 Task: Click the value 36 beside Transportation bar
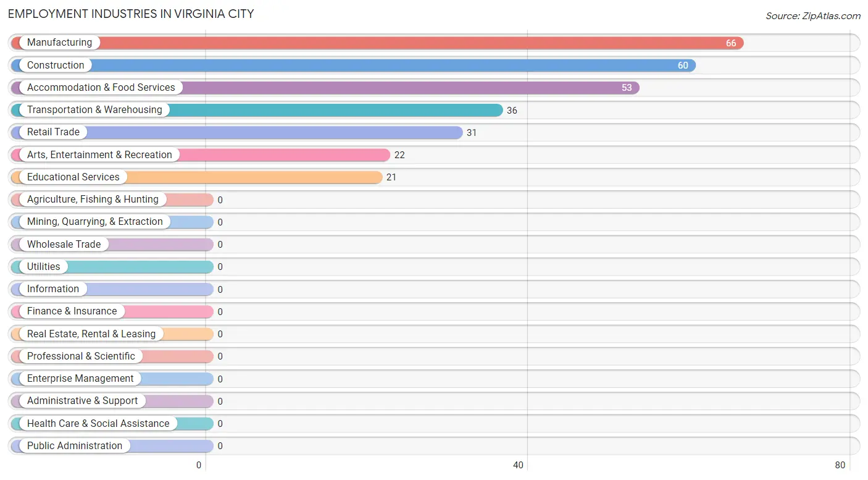click(x=512, y=111)
